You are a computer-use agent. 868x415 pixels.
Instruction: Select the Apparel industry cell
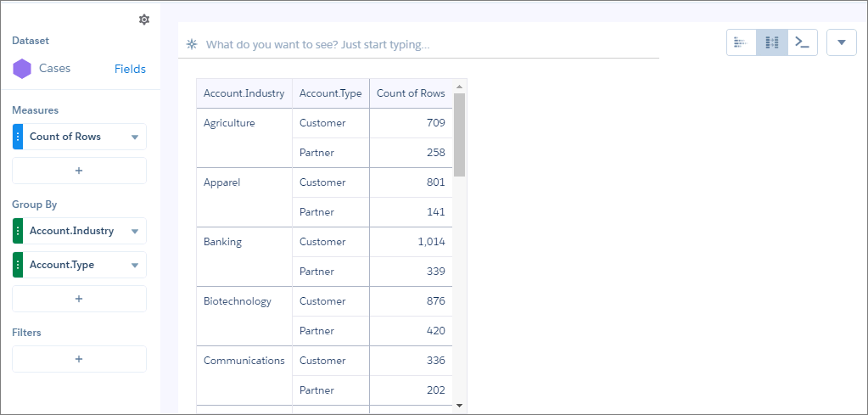point(244,197)
